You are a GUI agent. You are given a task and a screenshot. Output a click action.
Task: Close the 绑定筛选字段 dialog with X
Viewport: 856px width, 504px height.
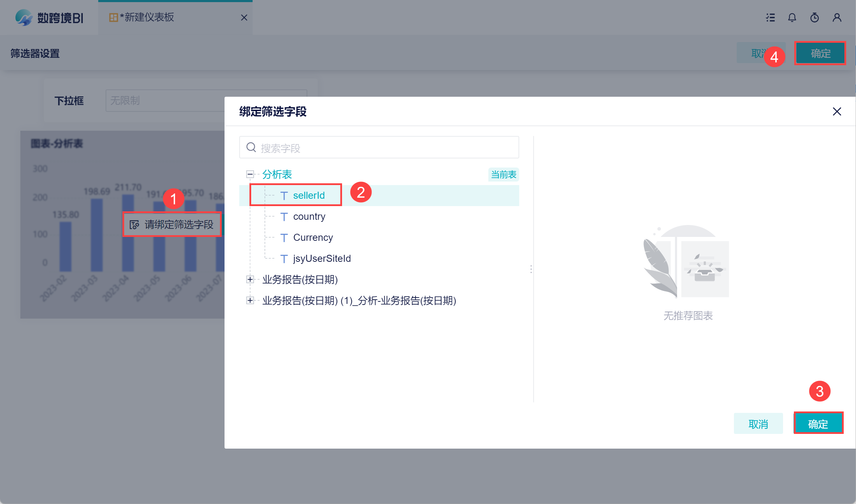tap(837, 111)
